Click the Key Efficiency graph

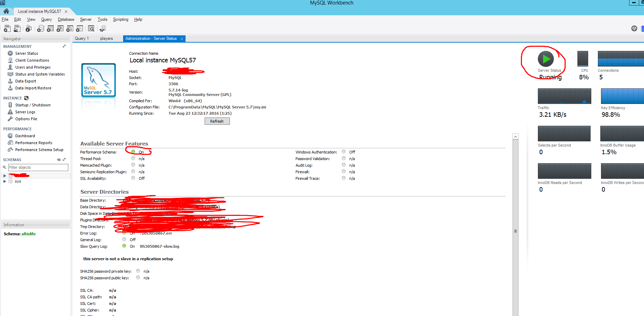622,96
